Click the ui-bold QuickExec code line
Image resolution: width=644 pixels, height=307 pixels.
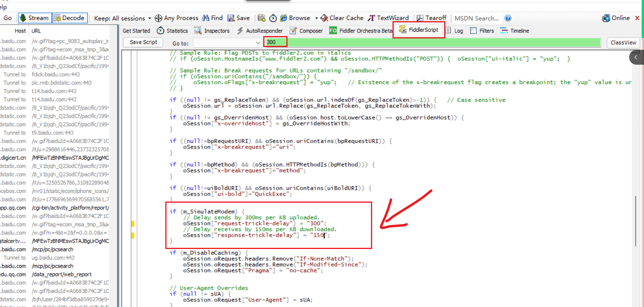238,194
